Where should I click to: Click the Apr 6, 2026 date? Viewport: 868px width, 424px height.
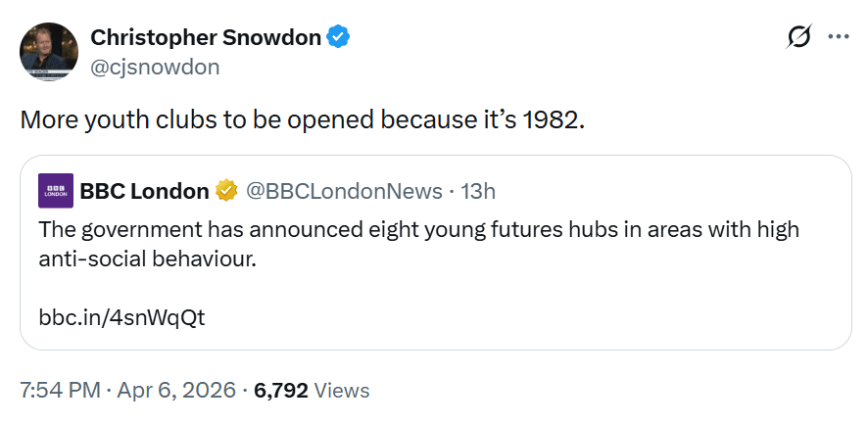coord(177,390)
